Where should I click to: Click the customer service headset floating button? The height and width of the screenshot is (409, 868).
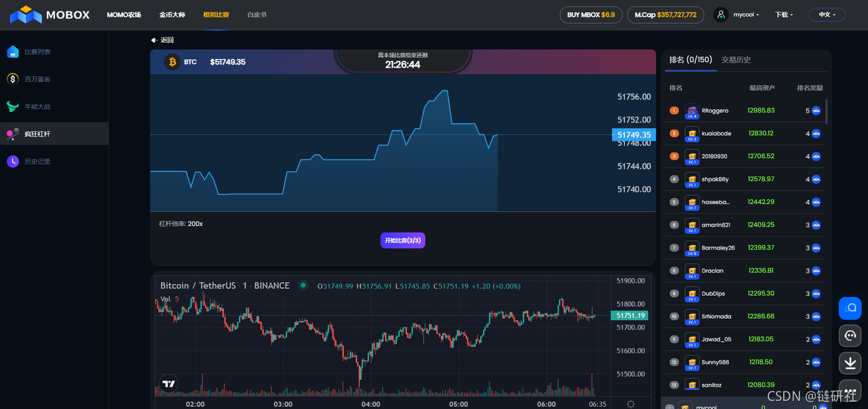click(850, 335)
